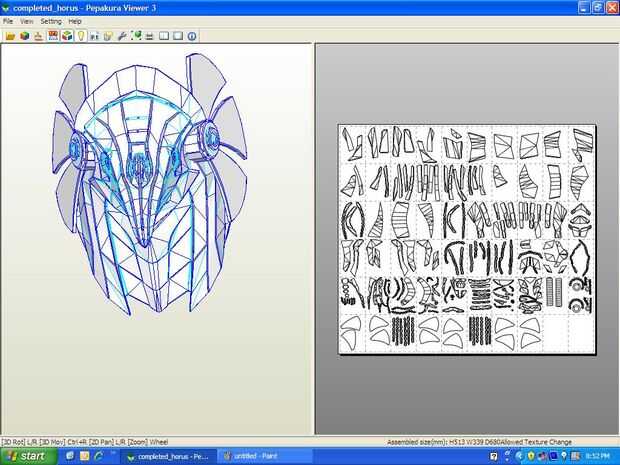Open the blue info about icon
Viewport: 620px width, 465px height.
tap(192, 36)
